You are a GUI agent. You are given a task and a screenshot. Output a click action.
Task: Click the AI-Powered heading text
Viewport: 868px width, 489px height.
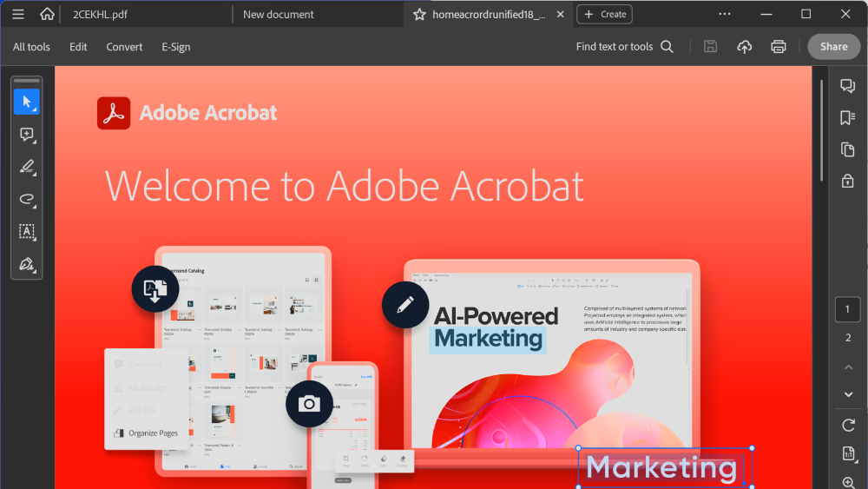[496, 316]
